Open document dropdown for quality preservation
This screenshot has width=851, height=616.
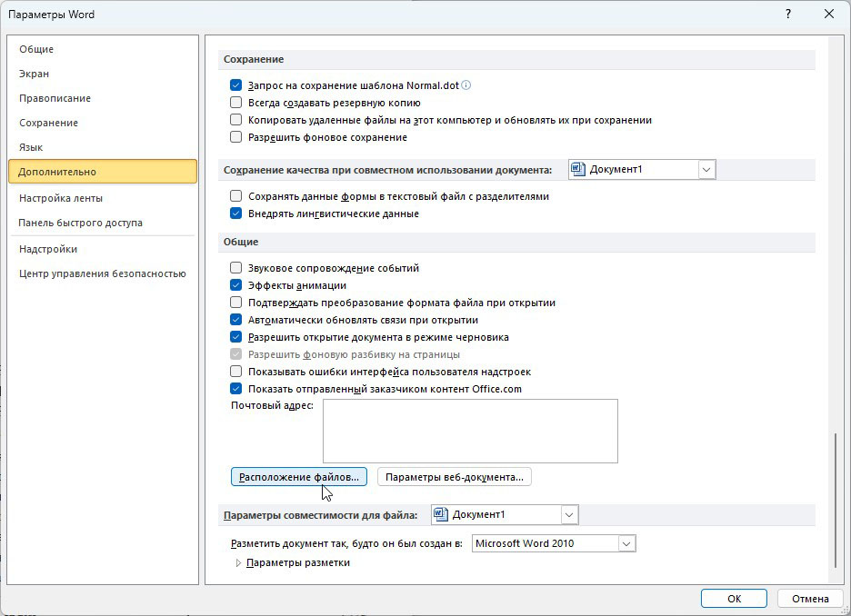(706, 169)
